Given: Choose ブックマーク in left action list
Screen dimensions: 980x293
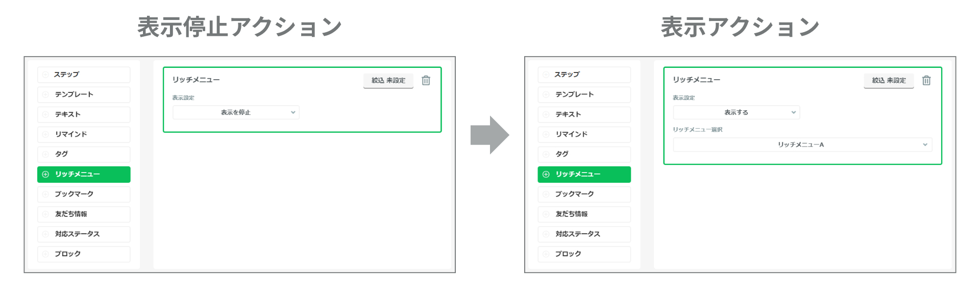Looking at the screenshot, I should (84, 194).
